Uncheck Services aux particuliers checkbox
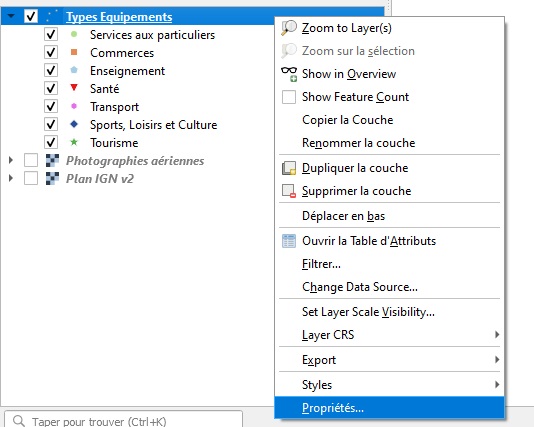The height and width of the screenshot is (427, 534). [x=51, y=34]
